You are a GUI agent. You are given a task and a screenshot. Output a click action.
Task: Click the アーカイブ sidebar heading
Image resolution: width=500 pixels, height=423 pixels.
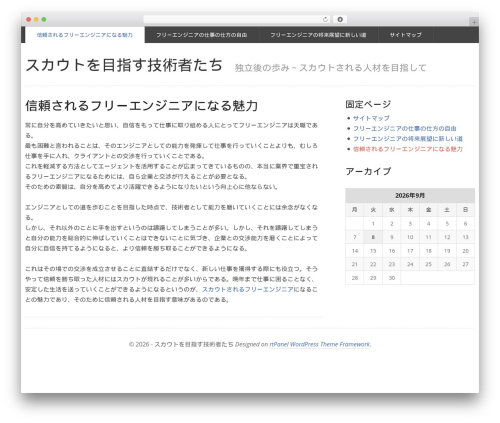point(368,171)
